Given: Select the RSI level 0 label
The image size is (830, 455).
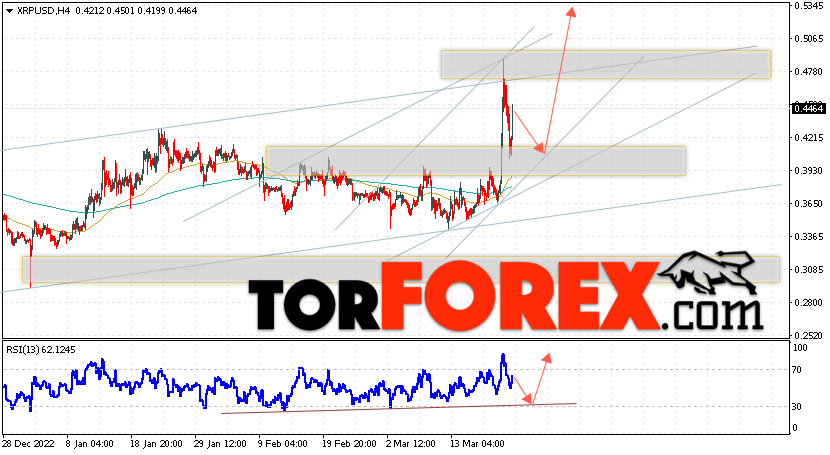Looking at the screenshot, I should (795, 428).
